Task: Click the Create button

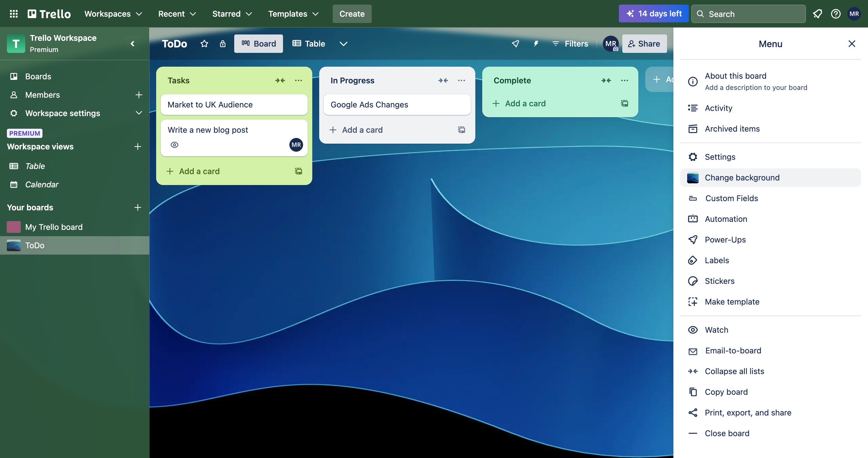Action: 352,14
